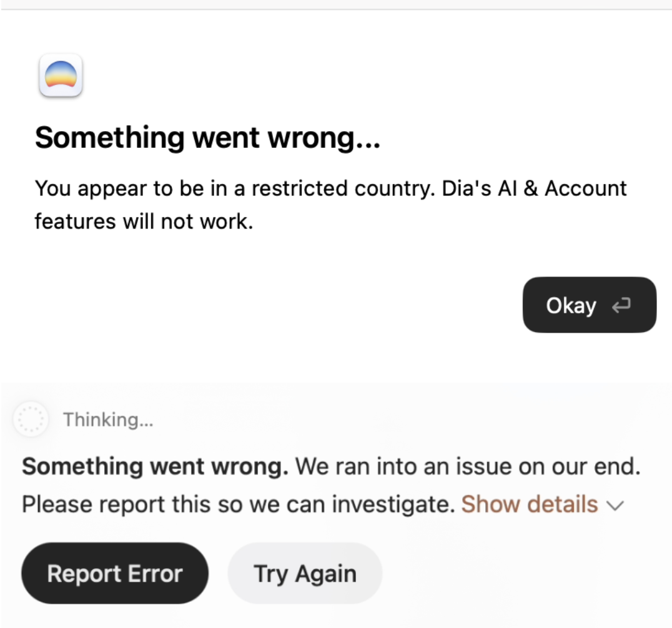Image resolution: width=672 pixels, height=628 pixels.
Task: Click "Please report this so we can investigate" text
Action: pyautogui.click(x=237, y=504)
